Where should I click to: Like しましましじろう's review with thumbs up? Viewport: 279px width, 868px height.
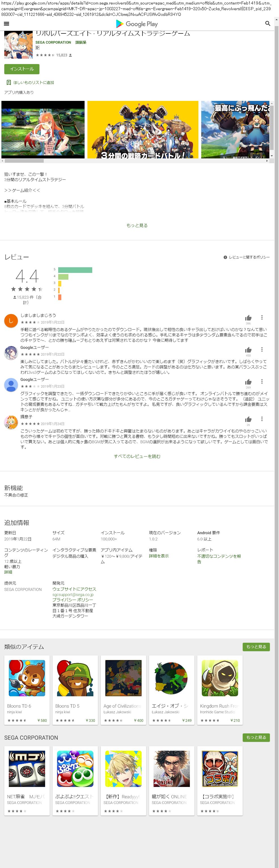(248, 318)
